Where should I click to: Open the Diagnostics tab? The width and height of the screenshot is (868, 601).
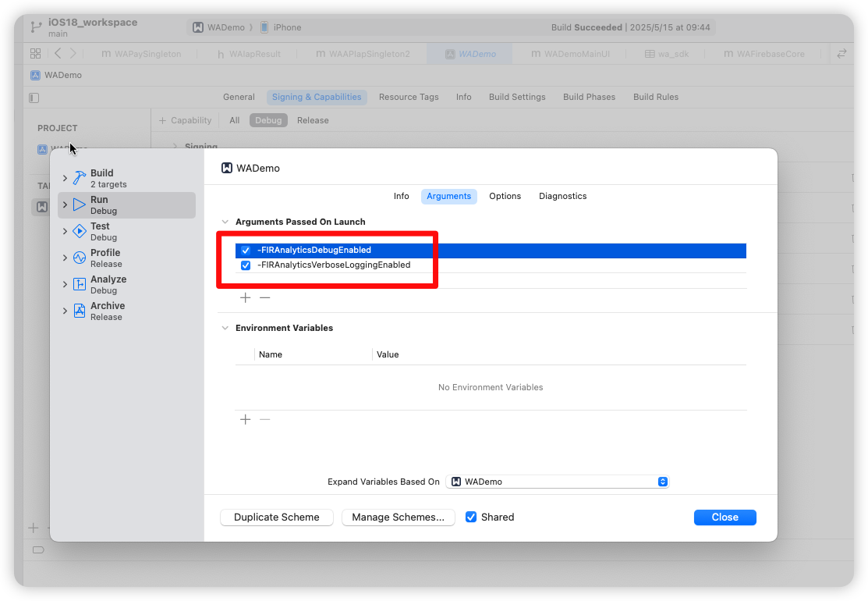pyautogui.click(x=562, y=196)
